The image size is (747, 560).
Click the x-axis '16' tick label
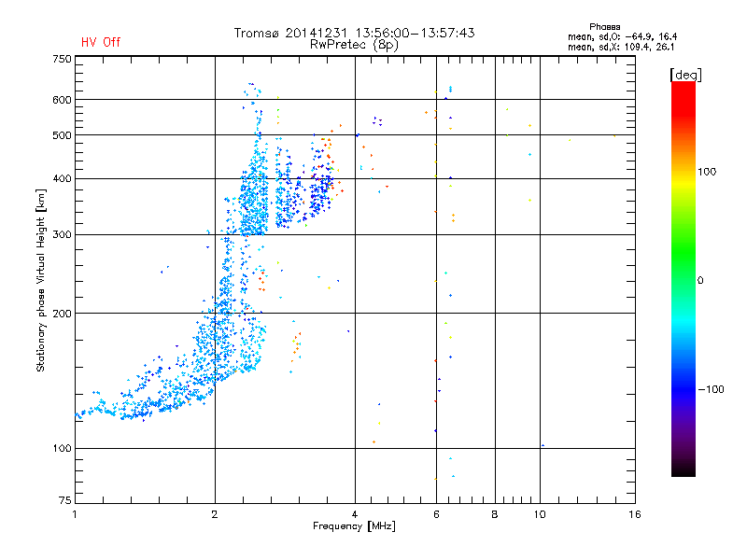tap(635, 514)
